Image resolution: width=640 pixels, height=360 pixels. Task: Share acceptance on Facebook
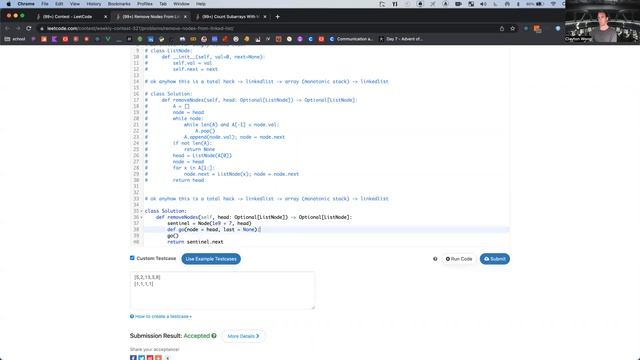click(133, 358)
